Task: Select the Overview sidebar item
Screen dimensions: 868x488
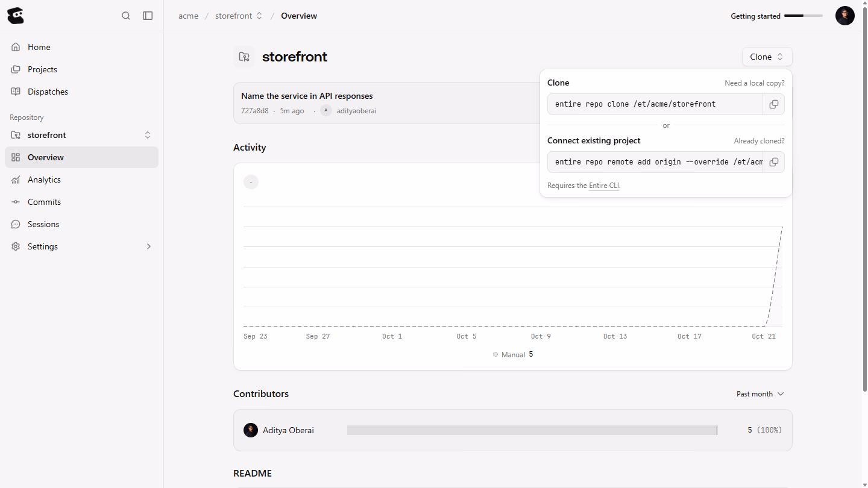Action: tap(81, 157)
